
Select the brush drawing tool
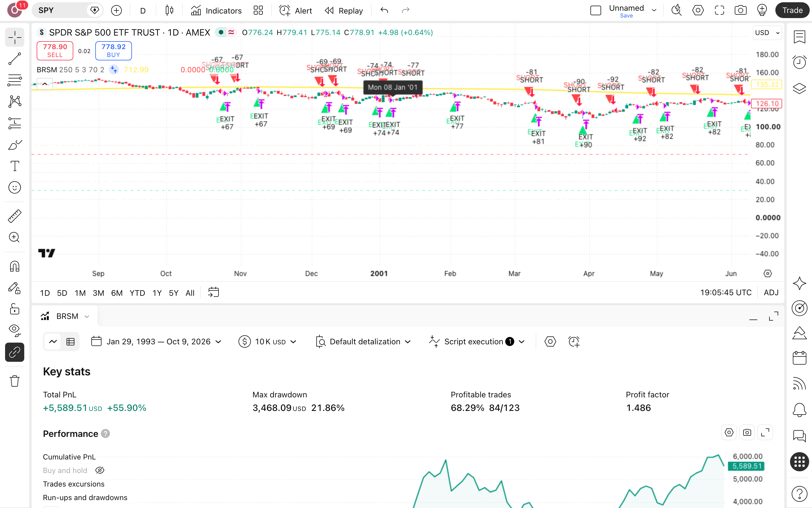pyautogui.click(x=14, y=144)
